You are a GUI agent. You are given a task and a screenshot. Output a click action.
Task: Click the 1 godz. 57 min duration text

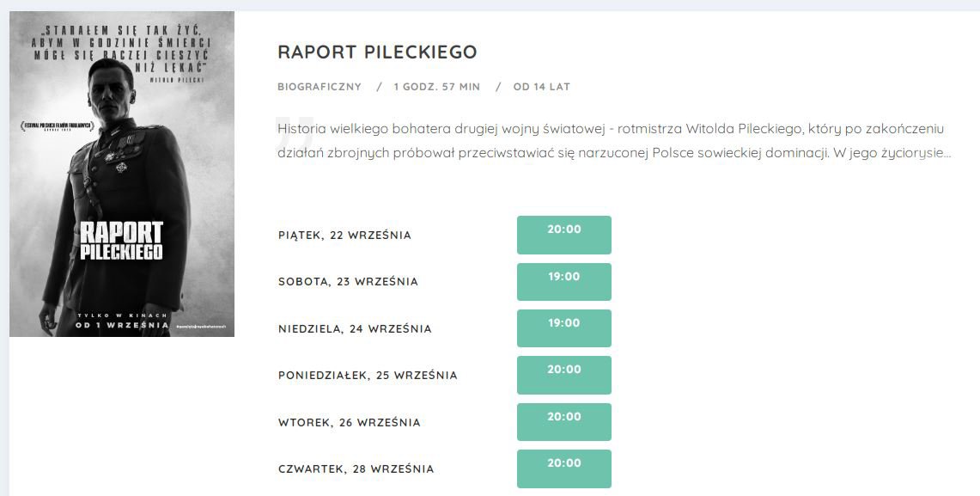tap(437, 87)
